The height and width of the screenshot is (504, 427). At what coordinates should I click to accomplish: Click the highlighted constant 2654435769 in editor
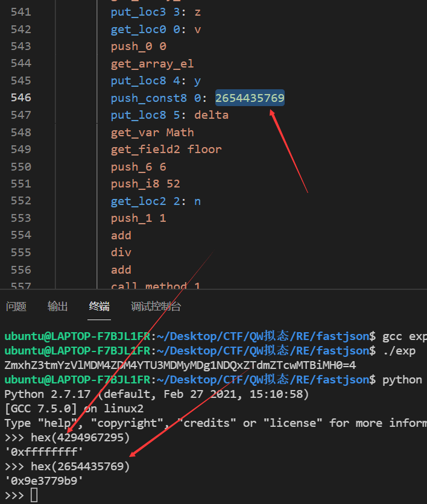coord(250,98)
